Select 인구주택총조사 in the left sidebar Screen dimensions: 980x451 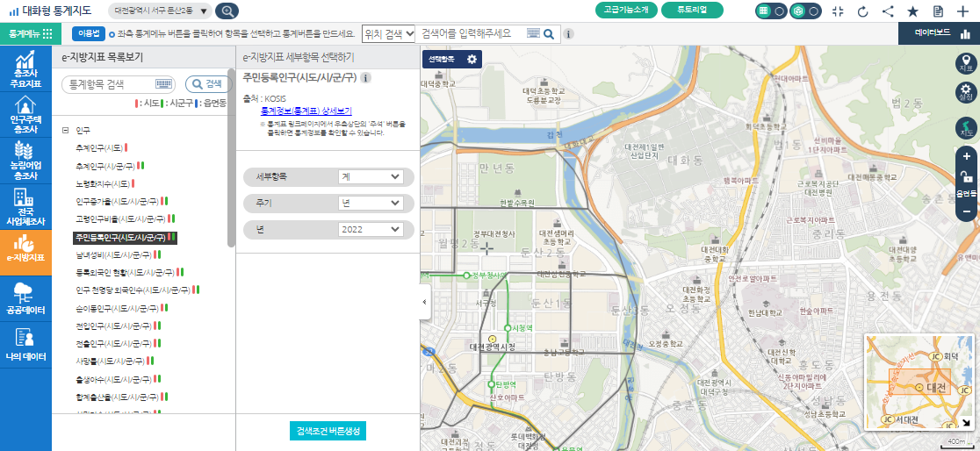click(x=25, y=111)
